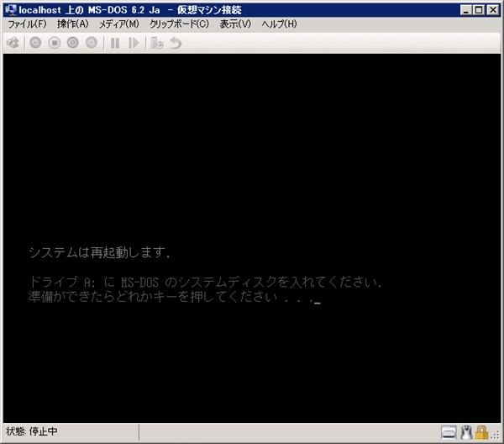Click the Save state toolbar icon
Screen dimensions: 504x444
92,43
